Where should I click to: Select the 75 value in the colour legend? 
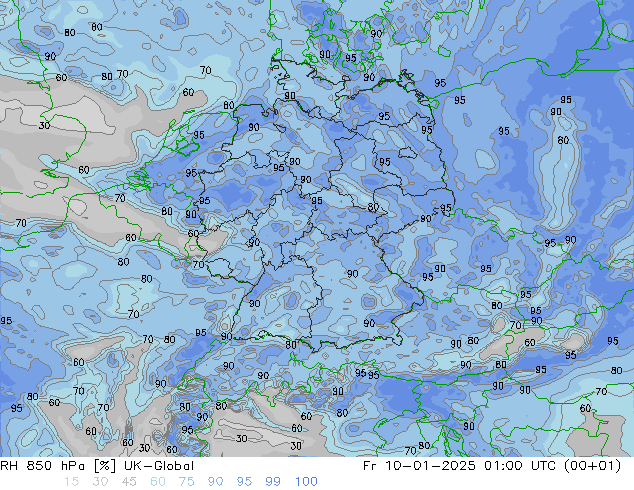(186, 482)
